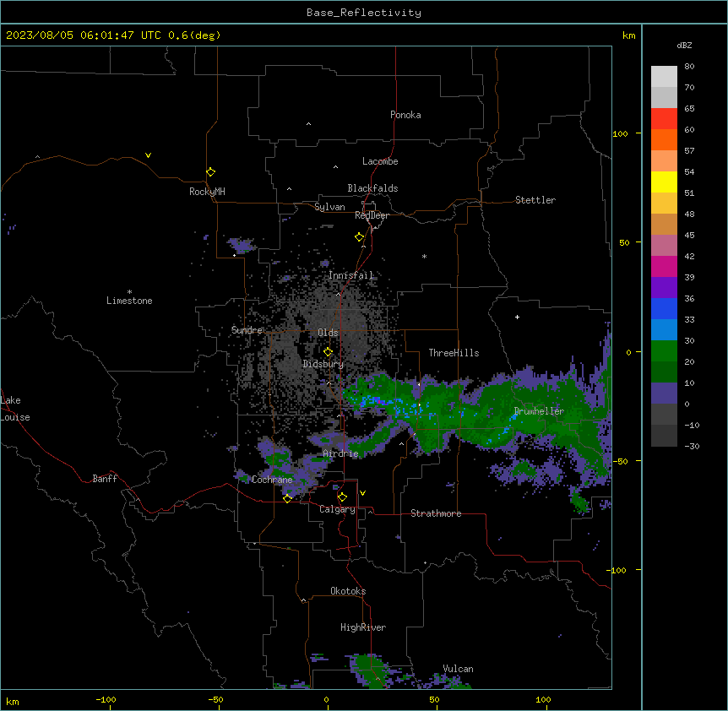Click the white plus marker north of Drumheller

point(517,317)
